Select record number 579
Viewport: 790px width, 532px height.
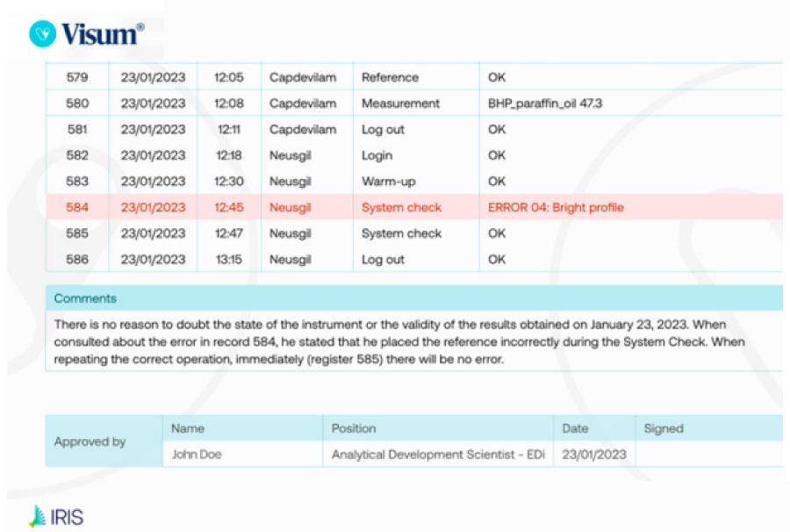77,77
